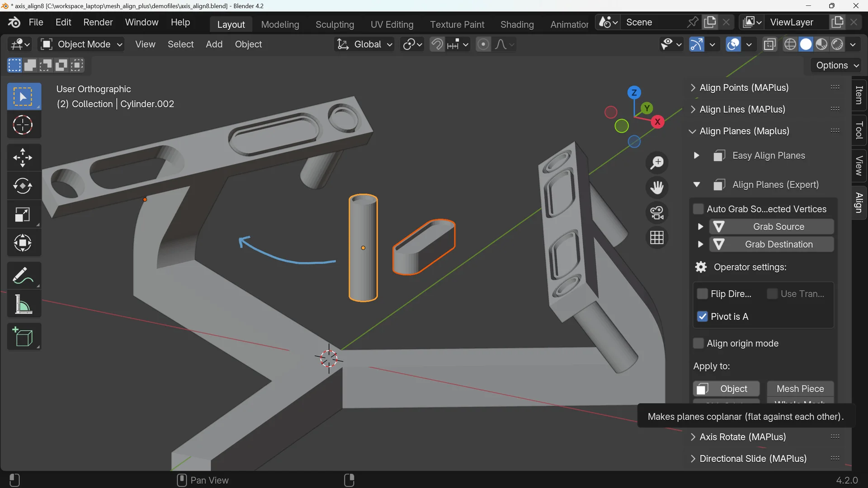Open the Object menu in header
Screen dimensions: 868x488
pyautogui.click(x=248, y=44)
